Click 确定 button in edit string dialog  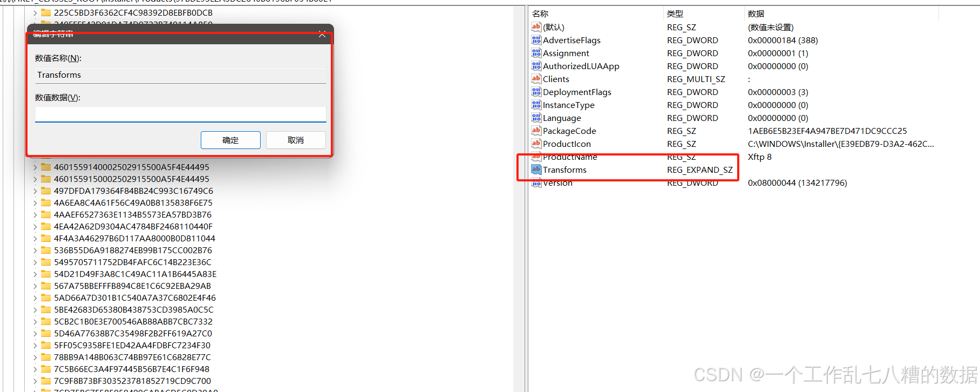[x=230, y=140]
